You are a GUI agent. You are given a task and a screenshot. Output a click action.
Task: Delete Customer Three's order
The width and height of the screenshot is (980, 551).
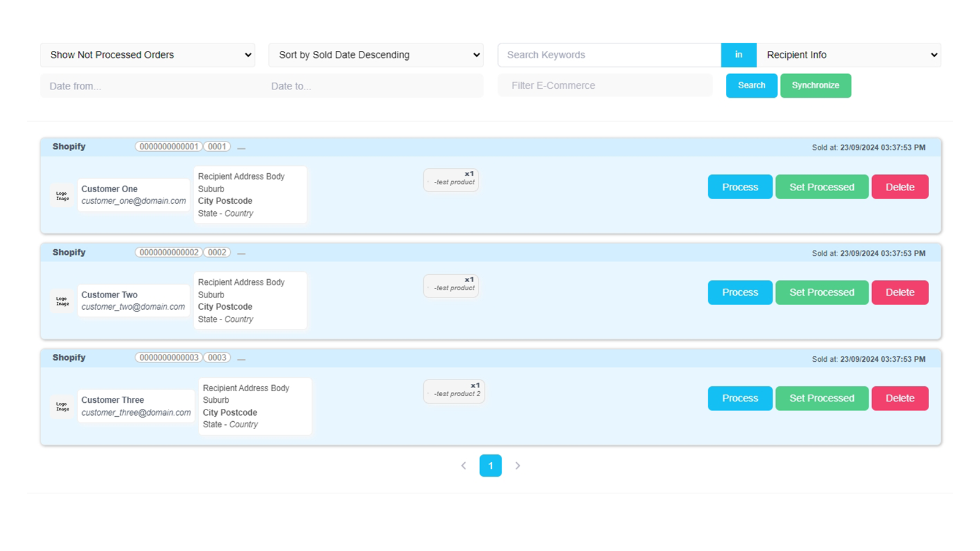(x=900, y=398)
